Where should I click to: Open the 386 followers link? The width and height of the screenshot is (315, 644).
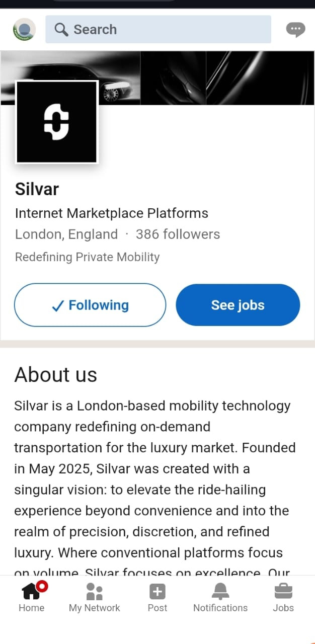[178, 234]
